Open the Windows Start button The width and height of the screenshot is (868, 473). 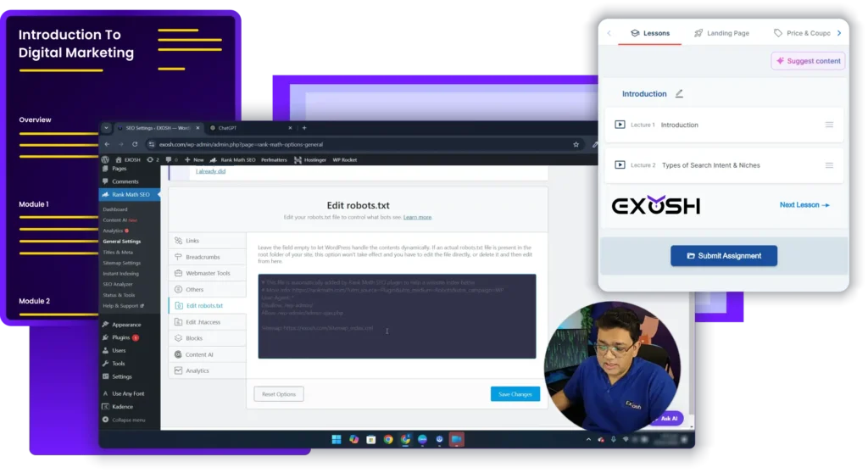(336, 440)
